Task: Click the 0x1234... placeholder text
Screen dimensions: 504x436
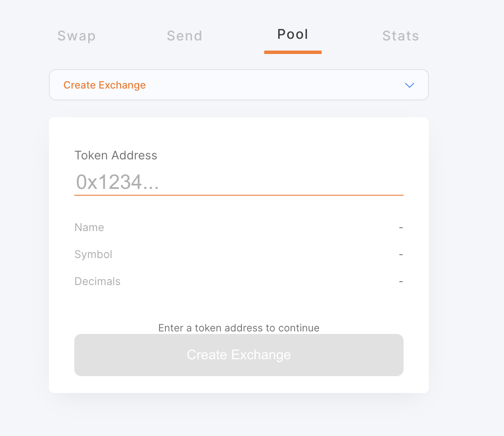Action: coord(117,182)
